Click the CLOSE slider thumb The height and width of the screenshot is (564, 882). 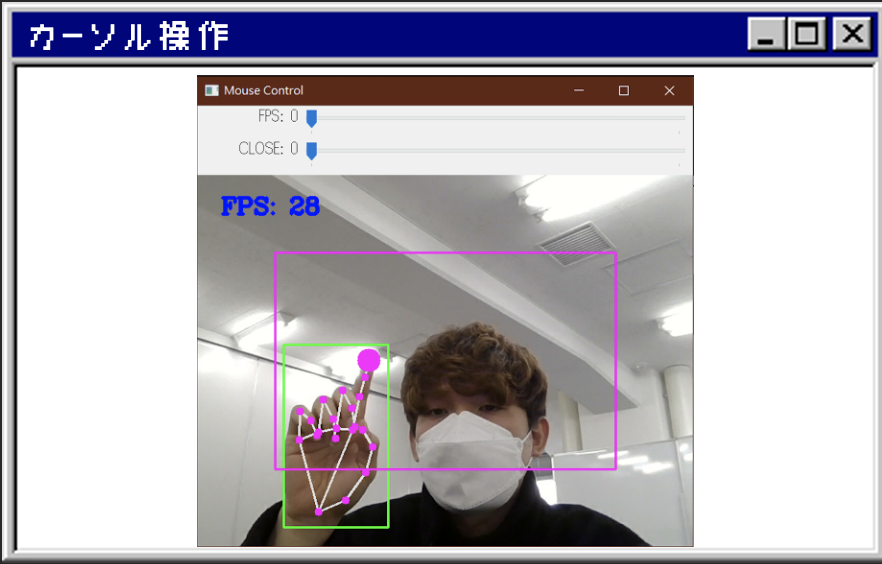pyautogui.click(x=311, y=150)
